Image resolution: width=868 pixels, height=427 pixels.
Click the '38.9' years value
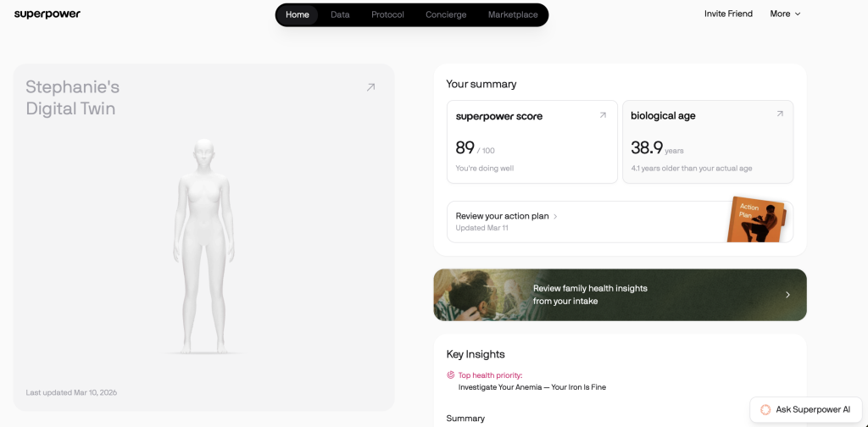pos(647,147)
